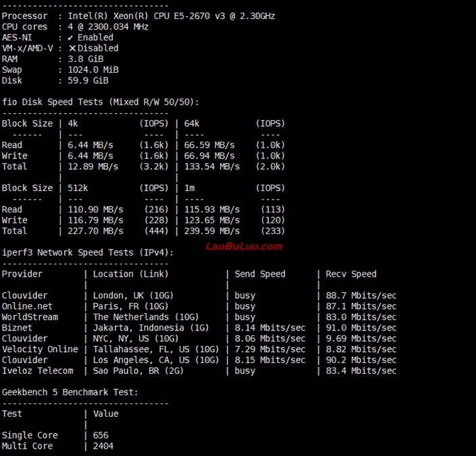
Task: Click the 'Location (Link)' column header
Action: coord(131,275)
